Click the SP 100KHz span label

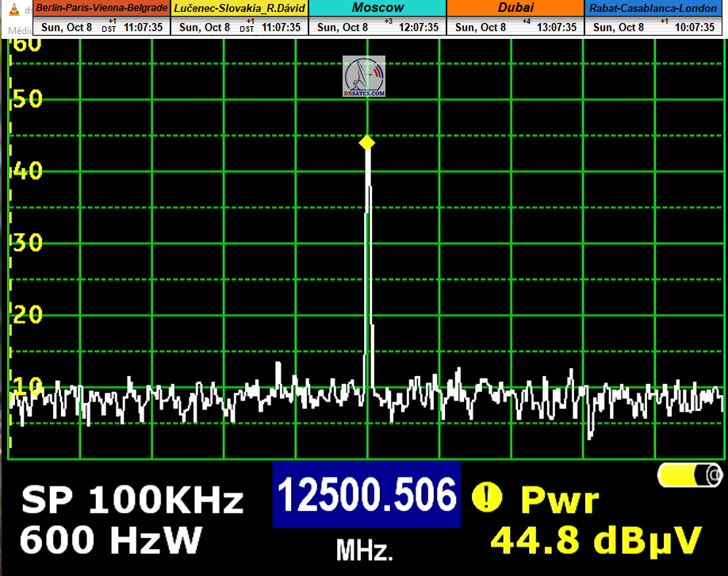click(132, 501)
